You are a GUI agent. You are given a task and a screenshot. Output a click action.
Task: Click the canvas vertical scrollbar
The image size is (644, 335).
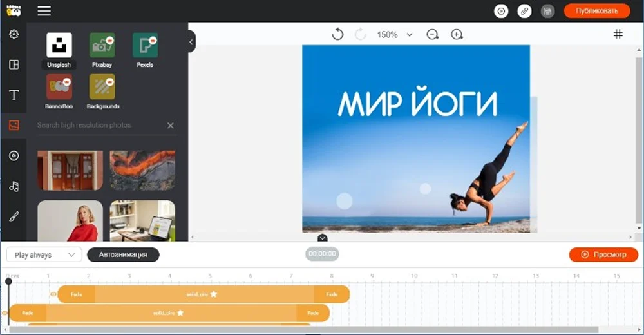(x=639, y=140)
